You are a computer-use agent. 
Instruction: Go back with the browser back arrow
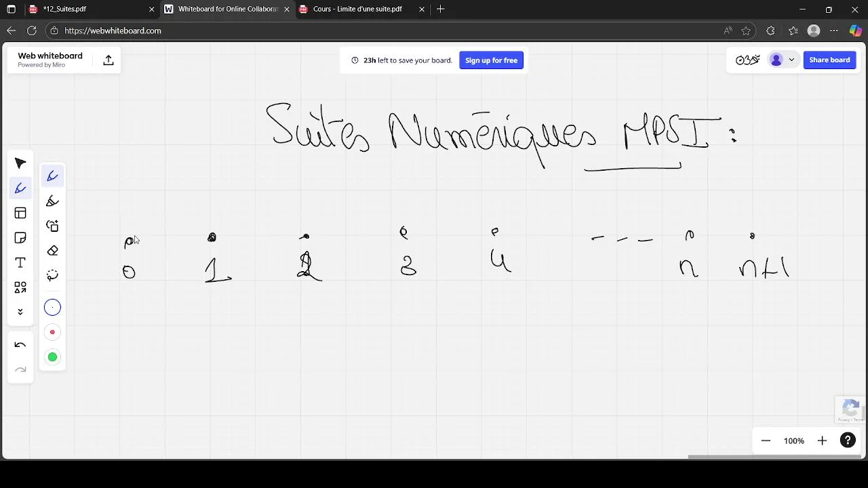click(x=11, y=30)
